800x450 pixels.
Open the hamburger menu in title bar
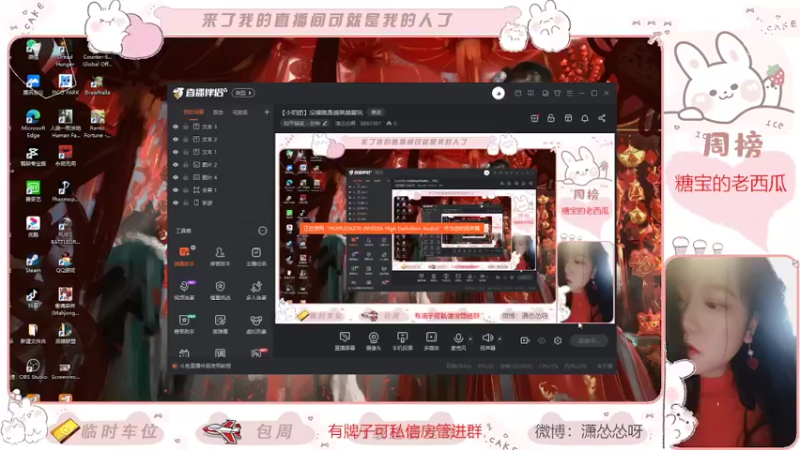pos(569,93)
